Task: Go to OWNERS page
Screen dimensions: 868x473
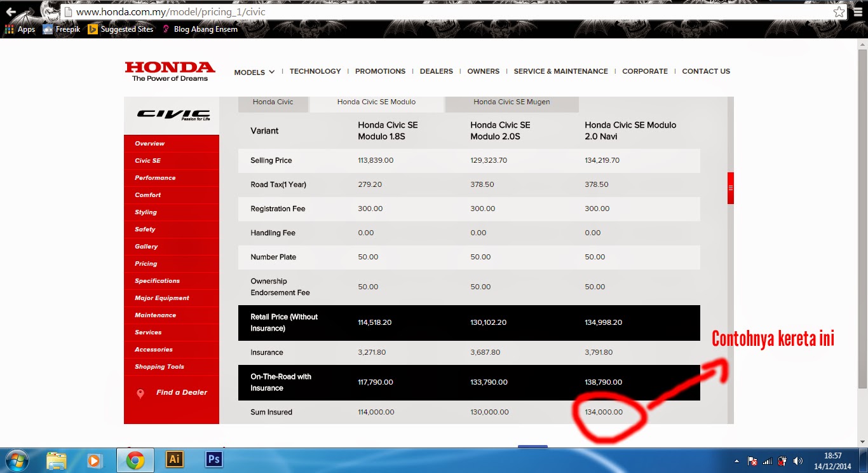Action: click(x=484, y=71)
